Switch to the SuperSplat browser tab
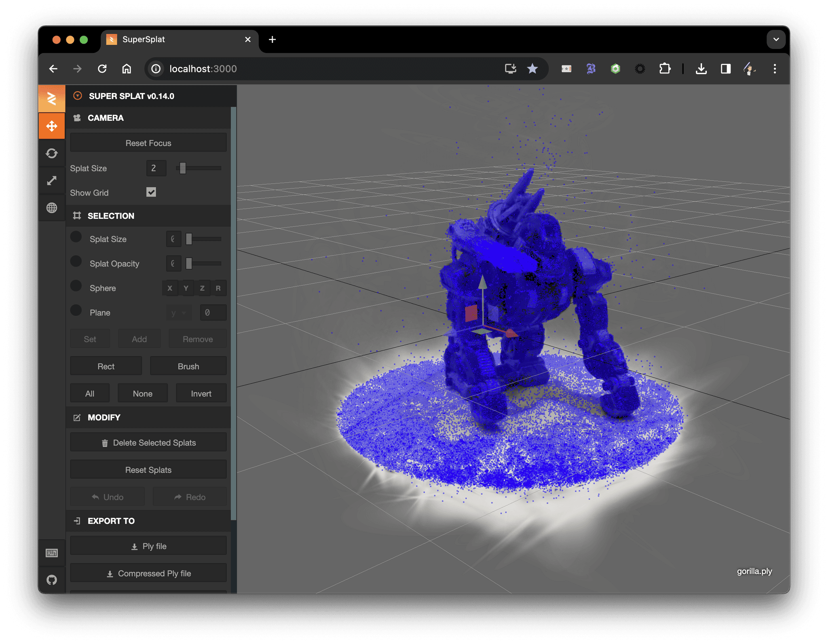Image resolution: width=828 pixels, height=644 pixels. click(180, 40)
